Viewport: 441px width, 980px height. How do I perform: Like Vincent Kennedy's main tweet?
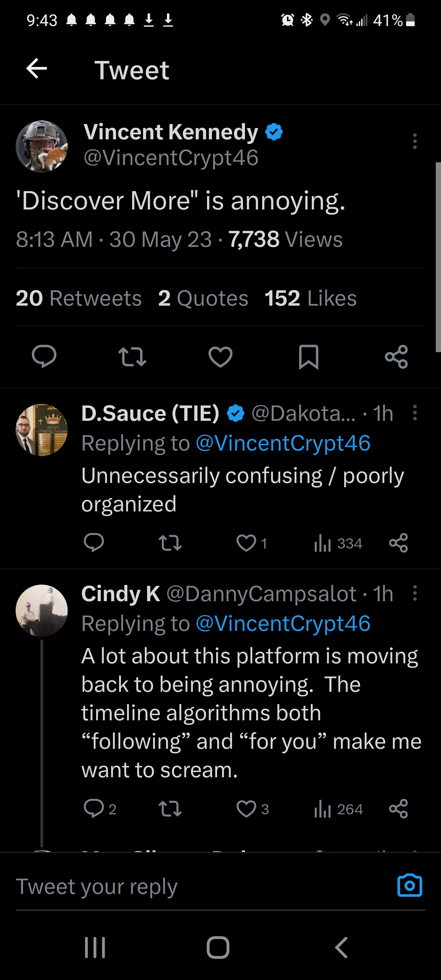[x=220, y=356]
